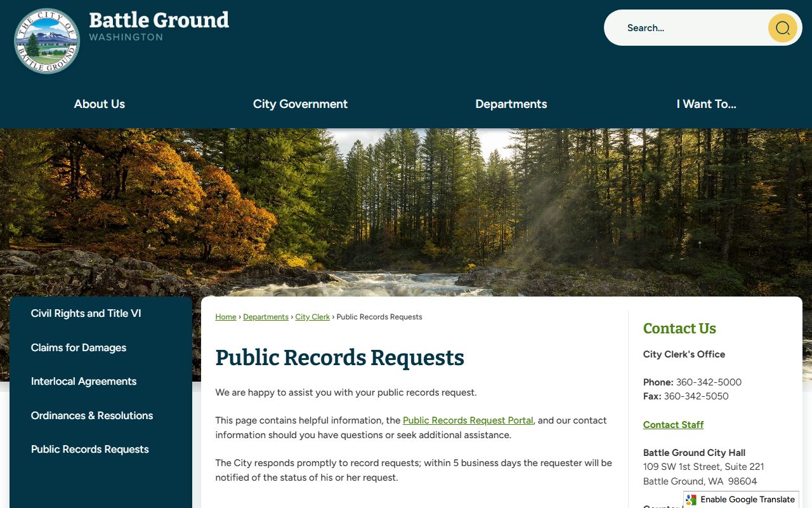Click the Public Records Requests breadcrumb text
Image resolution: width=812 pixels, height=508 pixels.
click(x=379, y=317)
